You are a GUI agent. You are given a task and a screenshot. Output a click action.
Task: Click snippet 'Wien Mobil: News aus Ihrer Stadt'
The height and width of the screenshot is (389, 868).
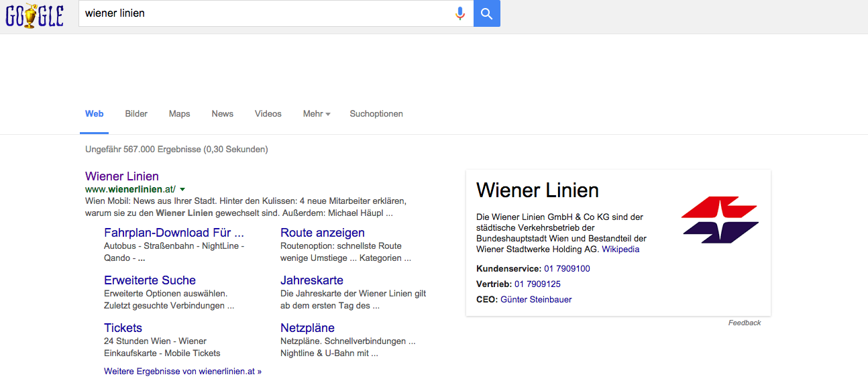(x=154, y=201)
